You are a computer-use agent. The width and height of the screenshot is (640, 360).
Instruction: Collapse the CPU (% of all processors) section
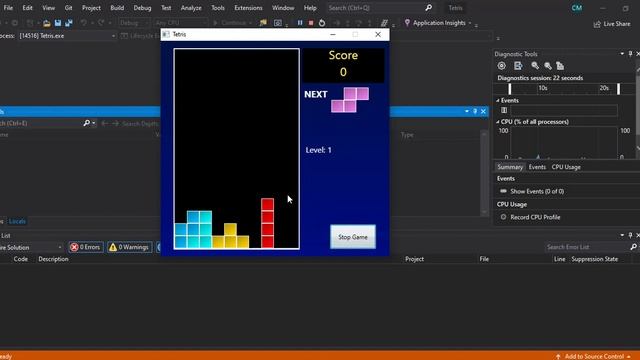pos(498,122)
